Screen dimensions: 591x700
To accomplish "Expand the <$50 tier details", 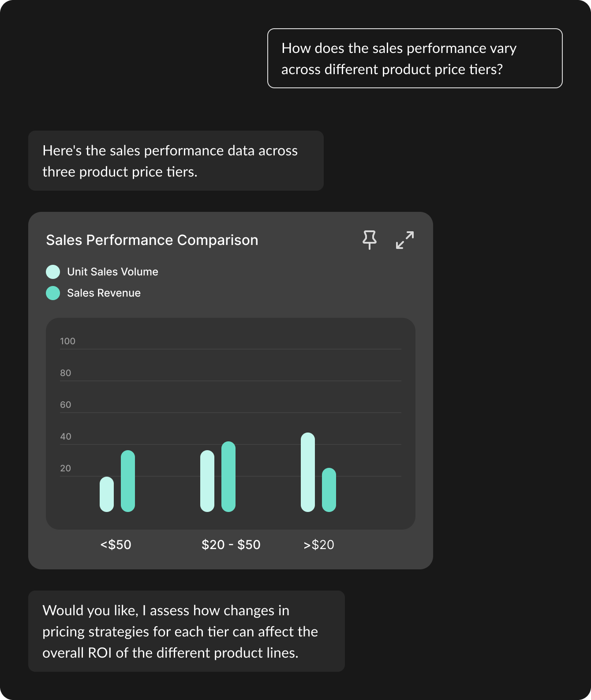I will [115, 545].
